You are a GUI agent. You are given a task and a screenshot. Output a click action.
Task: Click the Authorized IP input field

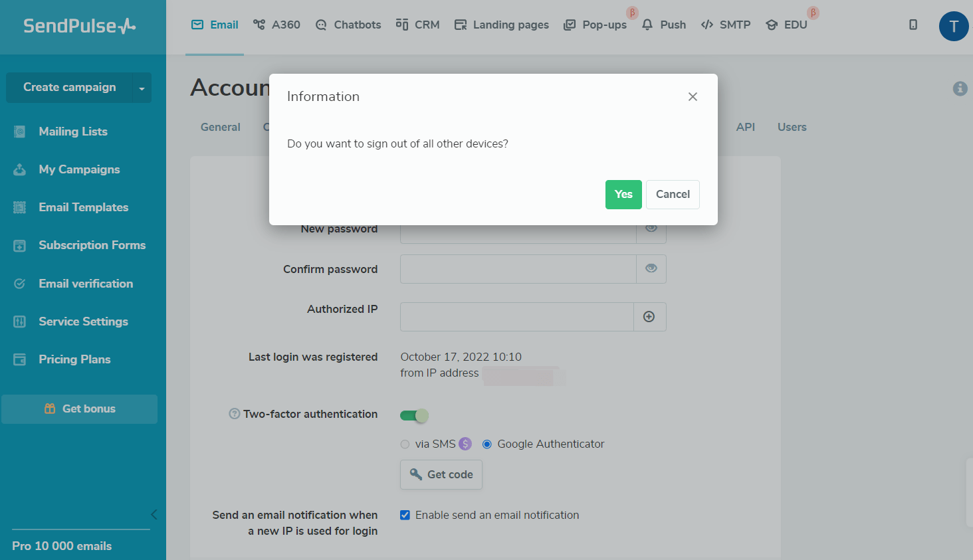(516, 317)
